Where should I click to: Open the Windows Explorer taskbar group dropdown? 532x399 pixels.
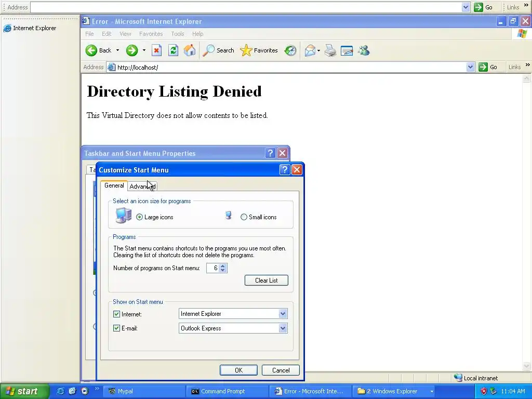(x=432, y=391)
